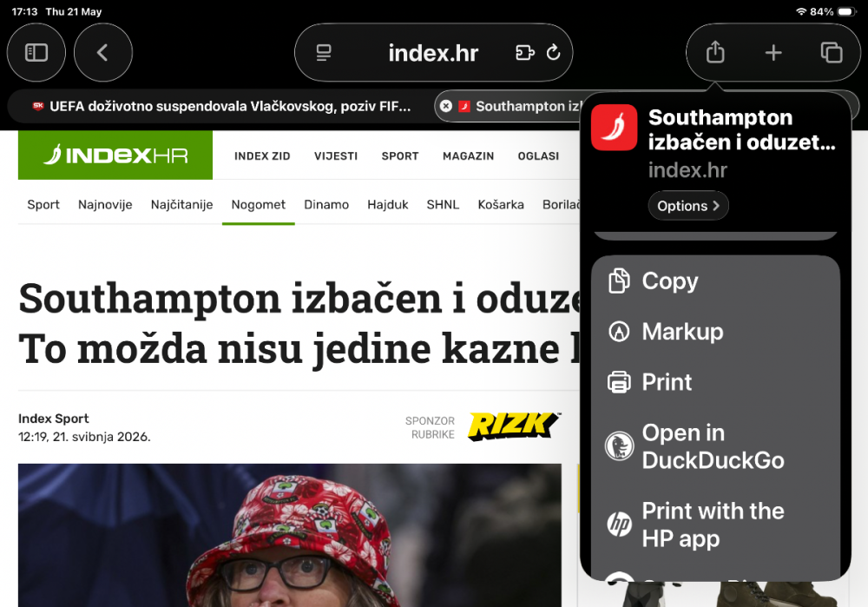The width and height of the screenshot is (868, 607).
Task: Choose Print with the HP app
Action: tap(715, 525)
